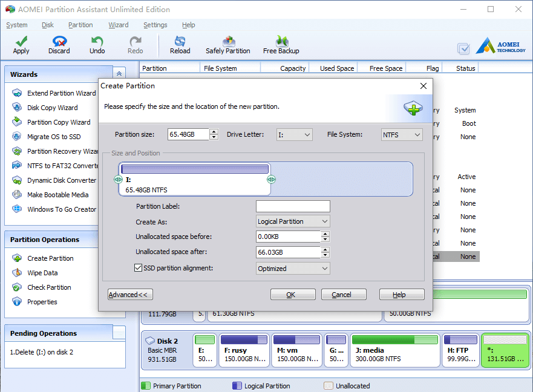Click the right resize handle of partition I:
The image size is (533, 392).
click(x=271, y=180)
